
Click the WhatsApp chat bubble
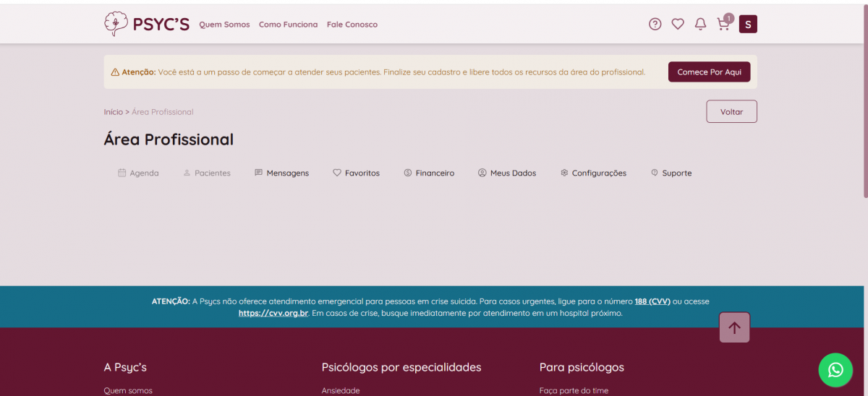click(835, 370)
